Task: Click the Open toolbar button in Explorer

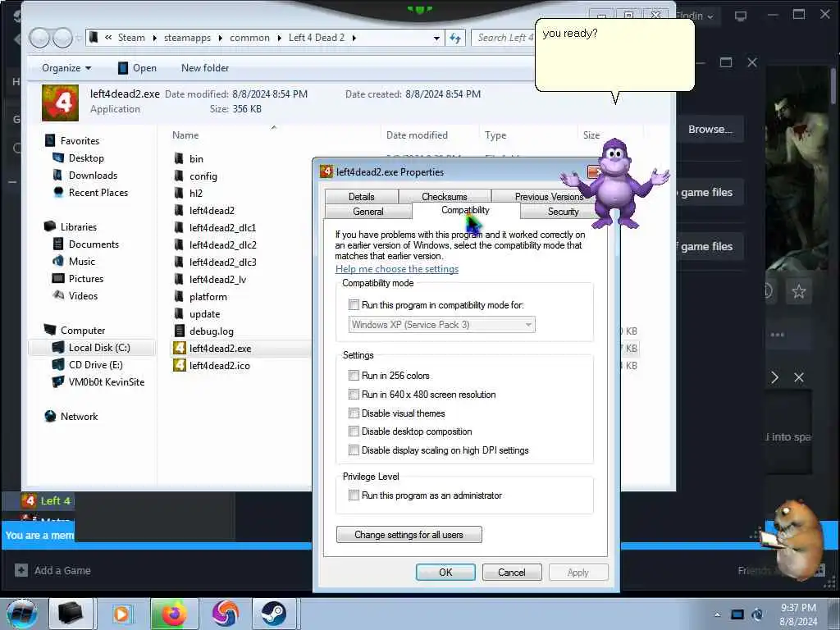Action: click(x=137, y=68)
